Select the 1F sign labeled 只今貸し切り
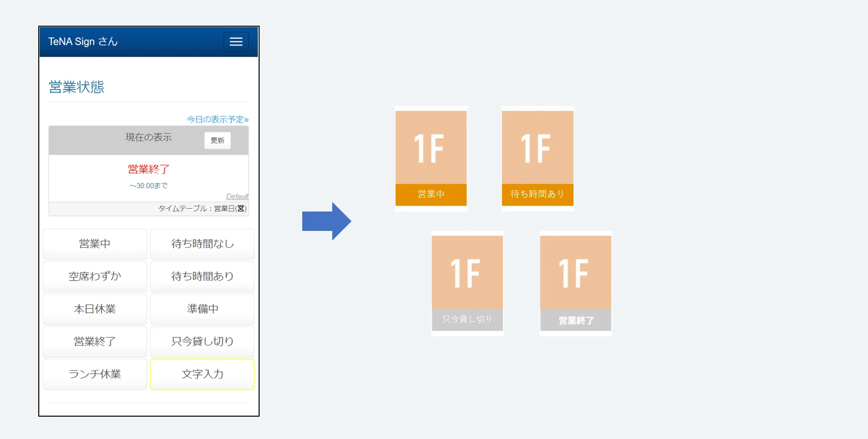This screenshot has width=868, height=439. [x=467, y=283]
